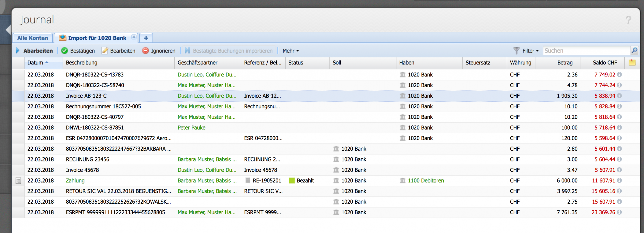
Task: Click the search magnifier icon
Action: 634,50
